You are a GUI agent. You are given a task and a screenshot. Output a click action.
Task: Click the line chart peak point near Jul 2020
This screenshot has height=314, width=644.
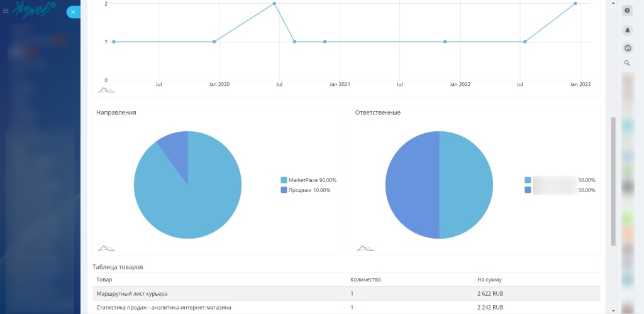pyautogui.click(x=274, y=3)
